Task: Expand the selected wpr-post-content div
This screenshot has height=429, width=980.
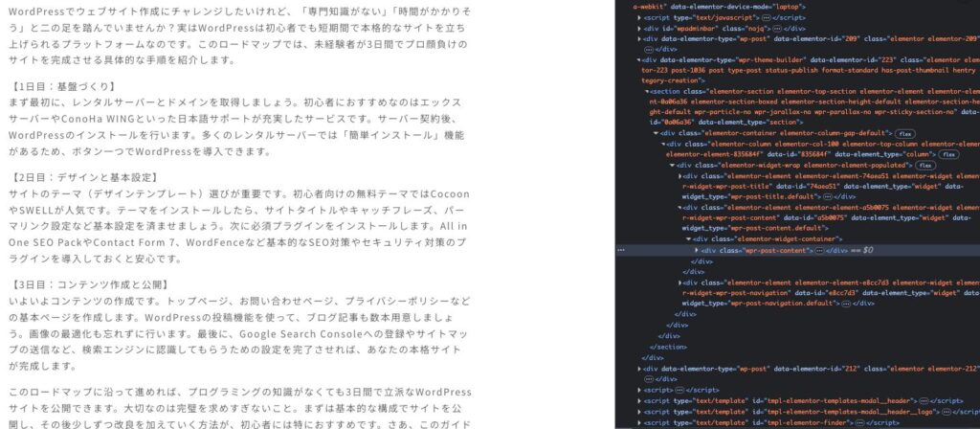Action: tap(697, 250)
